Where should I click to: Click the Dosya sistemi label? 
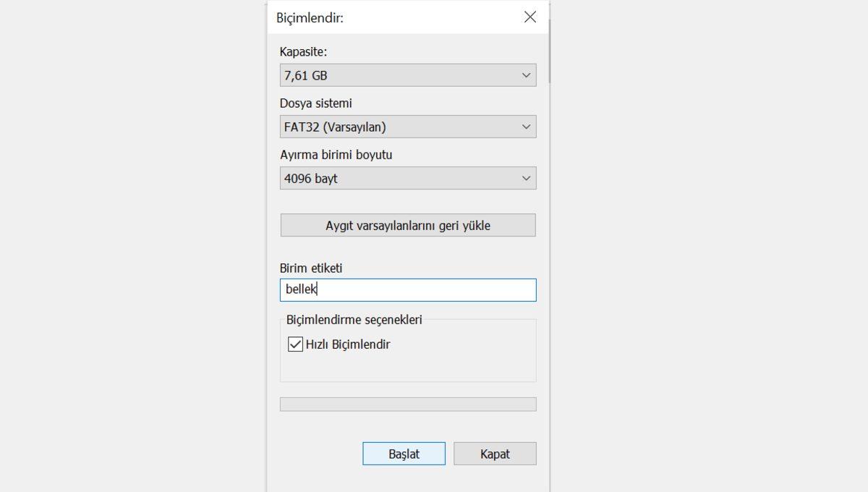(316, 103)
